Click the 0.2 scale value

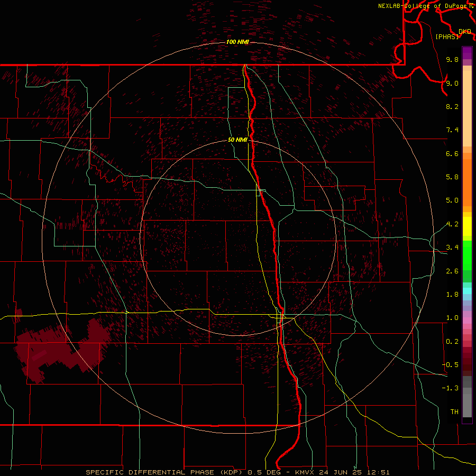pyautogui.click(x=452, y=342)
